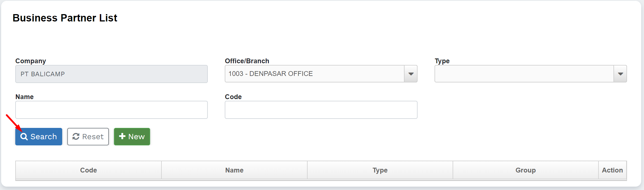The width and height of the screenshot is (644, 190).
Task: Expand the Office/Branch dropdown arrow
Action: tap(411, 74)
